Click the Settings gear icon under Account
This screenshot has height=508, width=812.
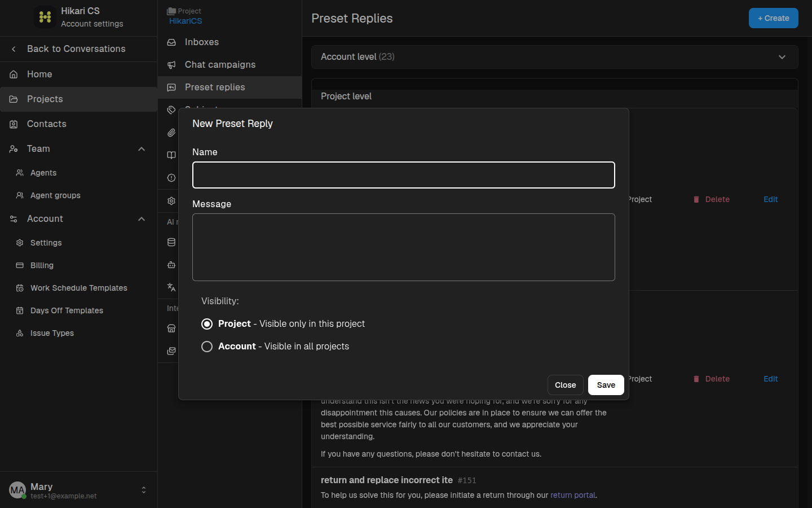coord(20,243)
